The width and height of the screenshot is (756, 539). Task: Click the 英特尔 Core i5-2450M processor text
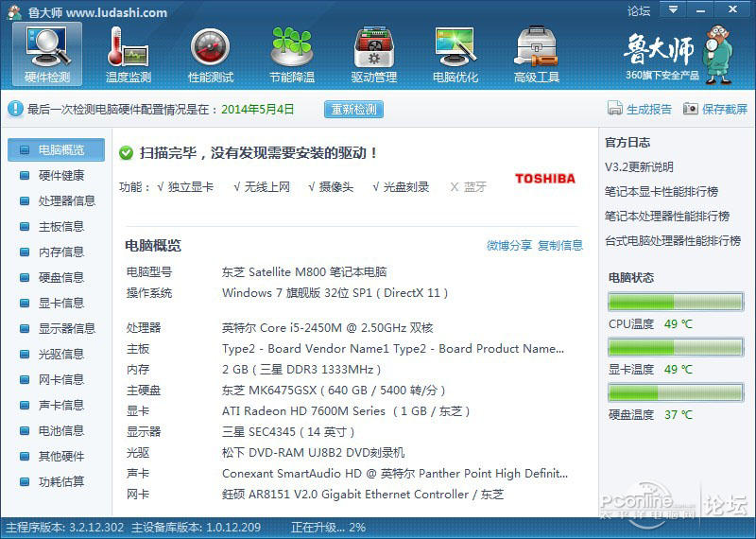pyautogui.click(x=327, y=327)
